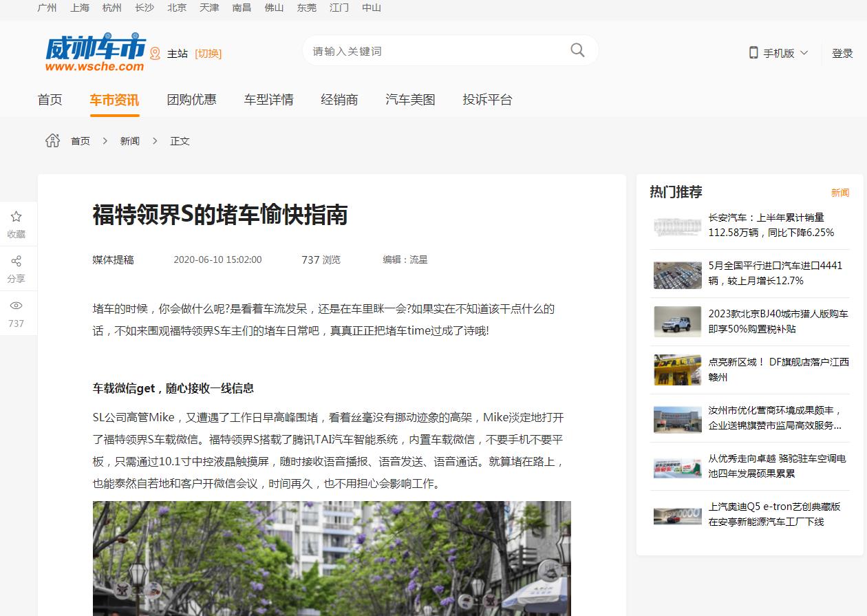Viewport: 867px width, 616px height.
Task: Select 长沙 in the city bar
Action: pyautogui.click(x=144, y=8)
